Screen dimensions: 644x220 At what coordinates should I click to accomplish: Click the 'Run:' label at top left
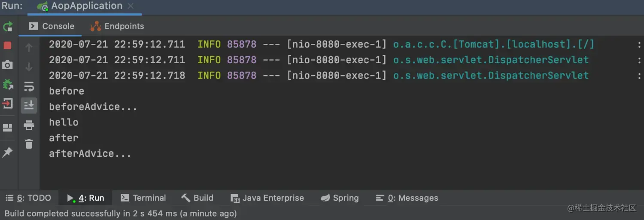[x=12, y=6]
